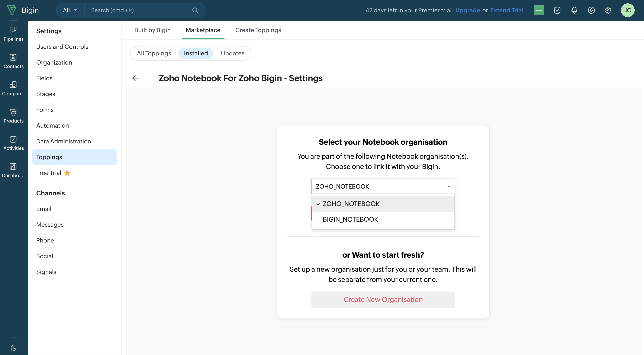The width and height of the screenshot is (644, 355).
Task: Switch to the Built by Bigin tab
Action: [152, 30]
